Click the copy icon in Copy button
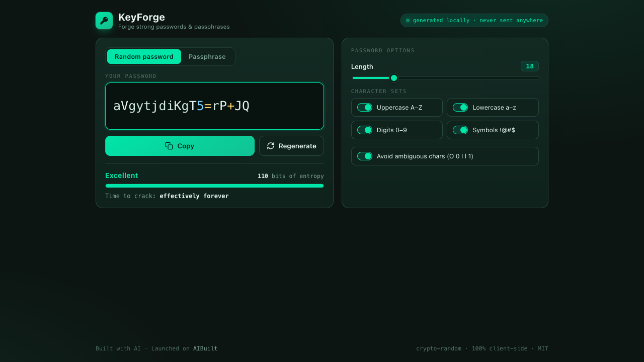Screen dimensions: 644x362 [x=169, y=146]
